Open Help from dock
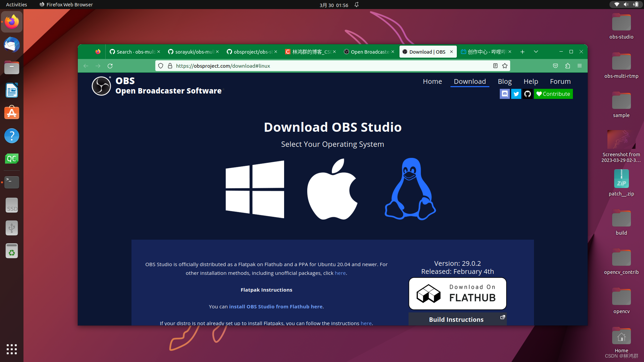This screenshot has height=362, width=644. [x=12, y=136]
